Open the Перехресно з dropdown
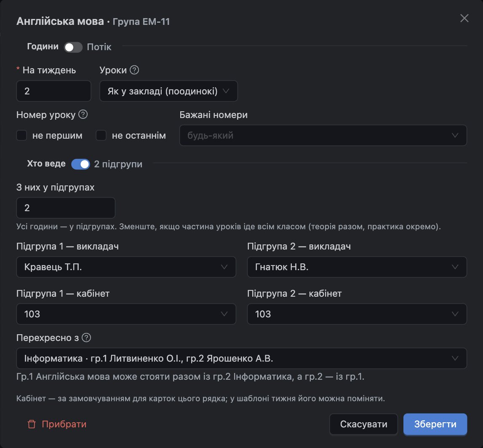The height and width of the screenshot is (448, 483). click(x=242, y=358)
